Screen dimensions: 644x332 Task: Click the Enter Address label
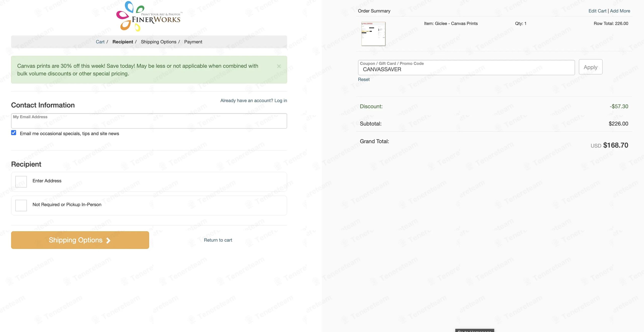(47, 181)
